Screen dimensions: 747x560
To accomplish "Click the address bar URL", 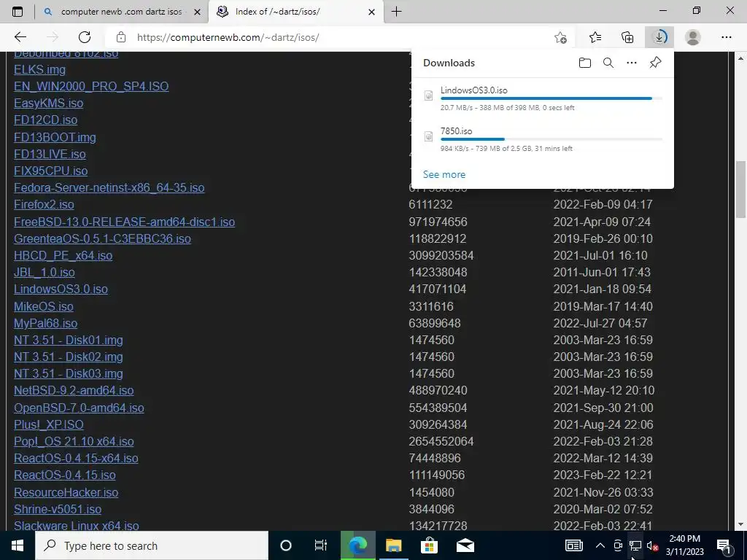I will point(228,37).
